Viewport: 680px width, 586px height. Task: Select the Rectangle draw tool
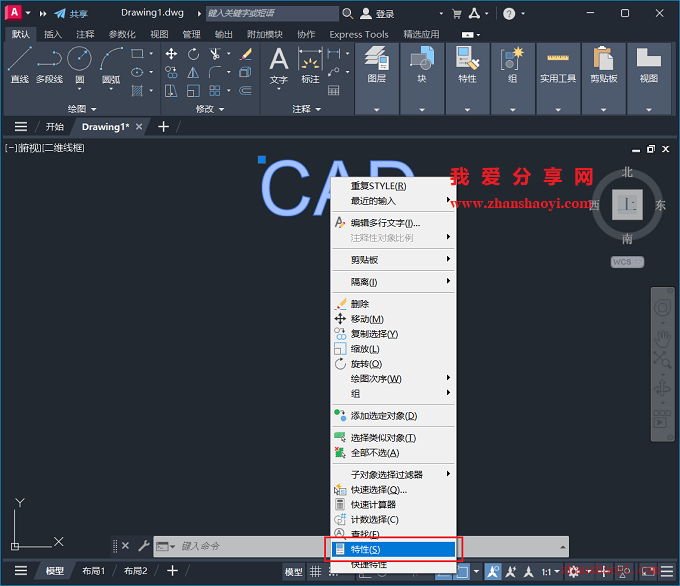tap(137, 54)
